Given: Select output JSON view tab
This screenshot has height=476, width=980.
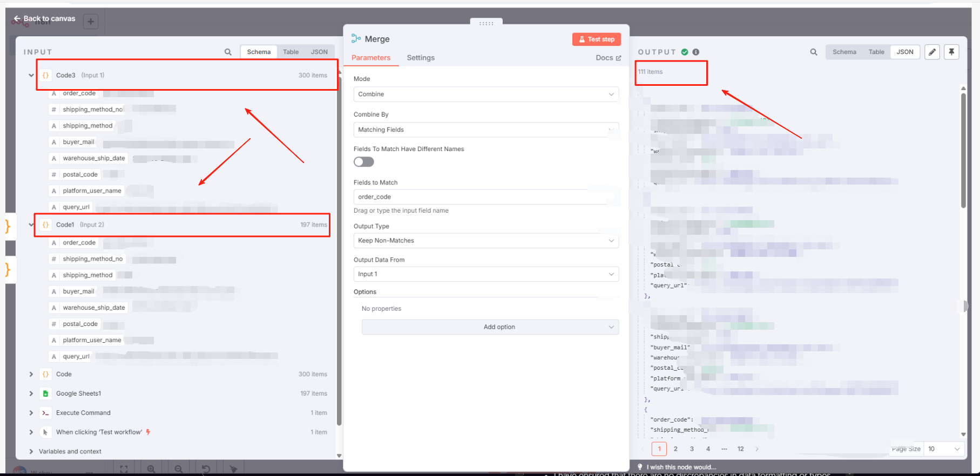Looking at the screenshot, I should tap(905, 52).
